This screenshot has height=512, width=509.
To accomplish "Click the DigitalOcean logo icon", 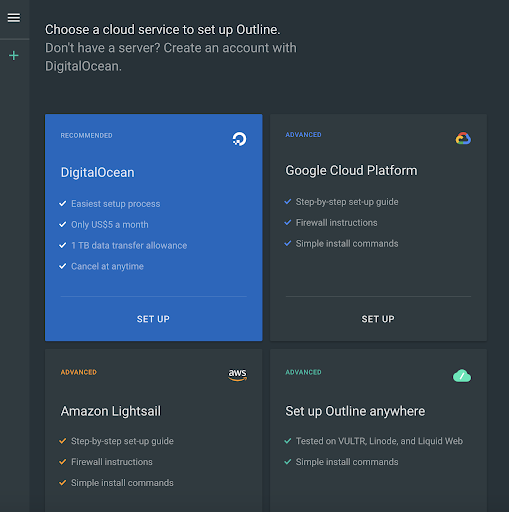I will point(239,139).
